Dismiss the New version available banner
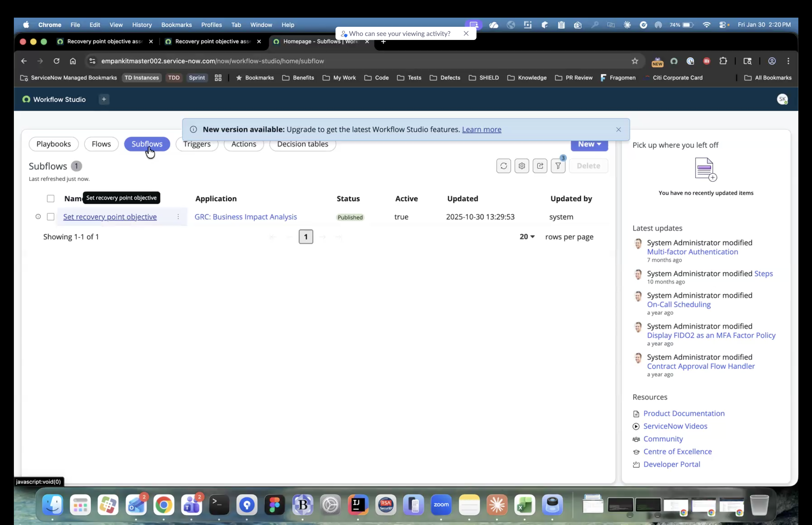This screenshot has width=812, height=525. [x=618, y=129]
